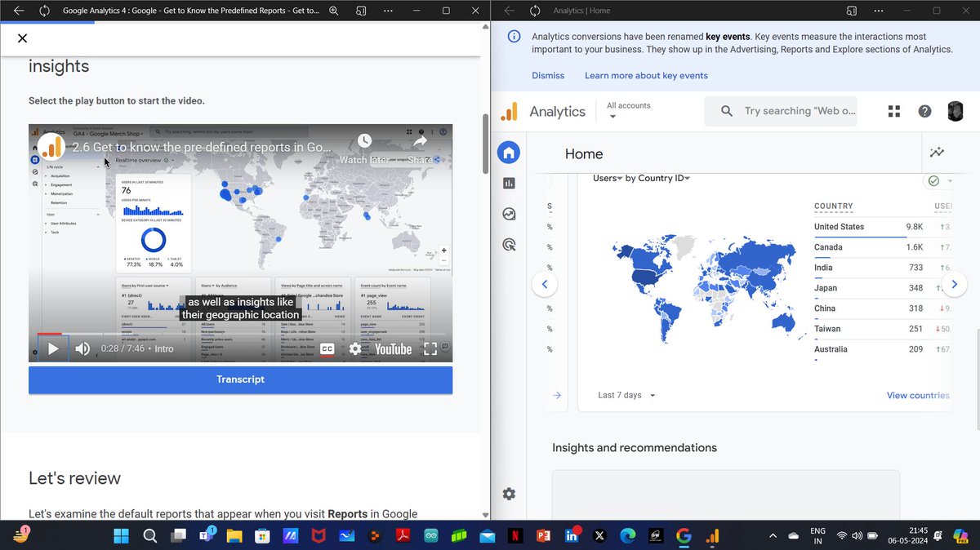Open the video settings gear icon
980x550 pixels.
pyautogui.click(x=354, y=348)
